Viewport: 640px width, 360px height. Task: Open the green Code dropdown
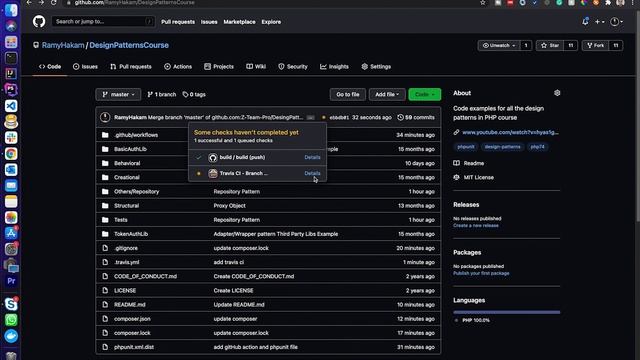coord(424,94)
